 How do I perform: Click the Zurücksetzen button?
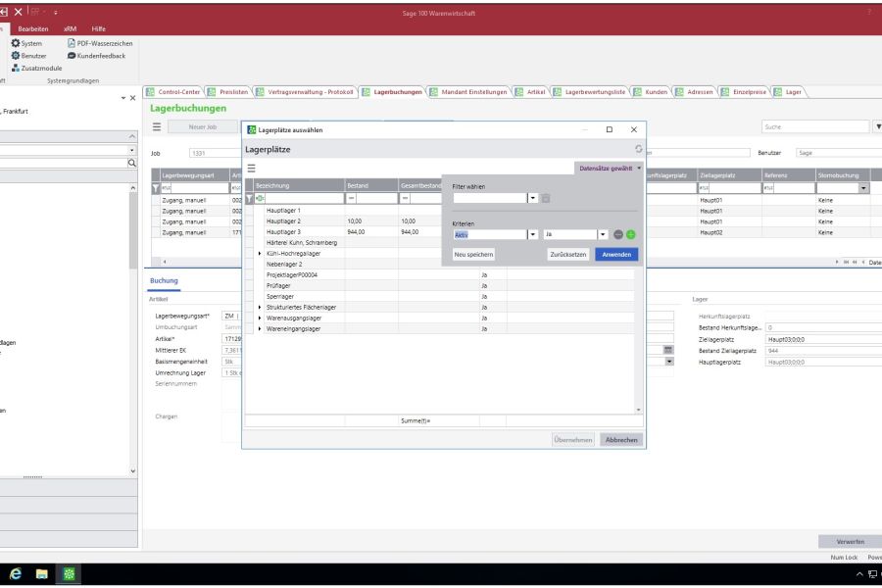pyautogui.click(x=568, y=255)
